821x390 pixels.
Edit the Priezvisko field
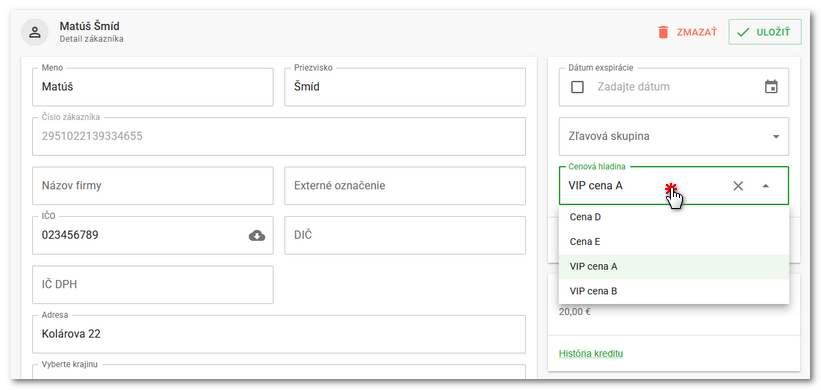tap(405, 87)
